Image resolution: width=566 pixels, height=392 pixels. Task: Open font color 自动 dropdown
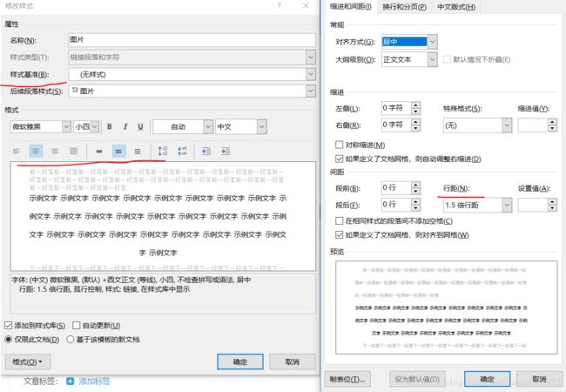208,126
